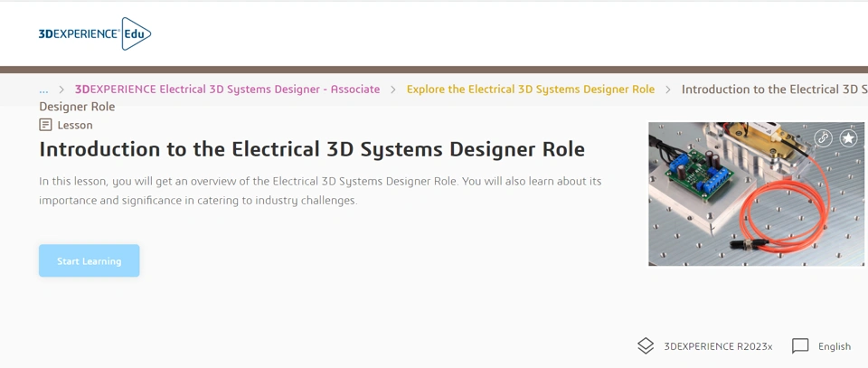Click the Lesson type label

(75, 125)
